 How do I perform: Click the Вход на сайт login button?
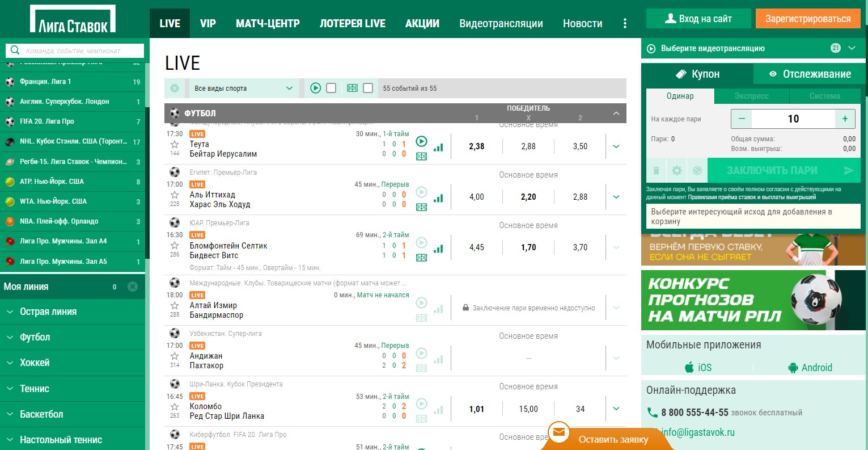point(698,19)
